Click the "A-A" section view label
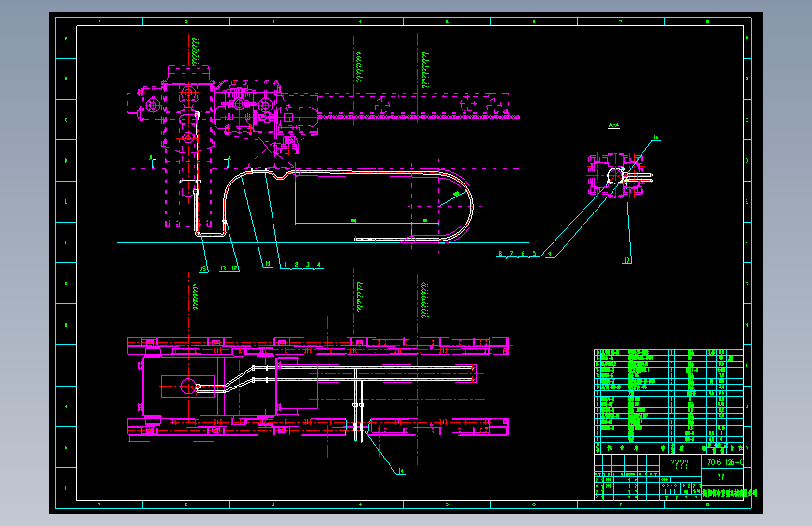Viewport: 812px width, 526px height. tap(613, 124)
